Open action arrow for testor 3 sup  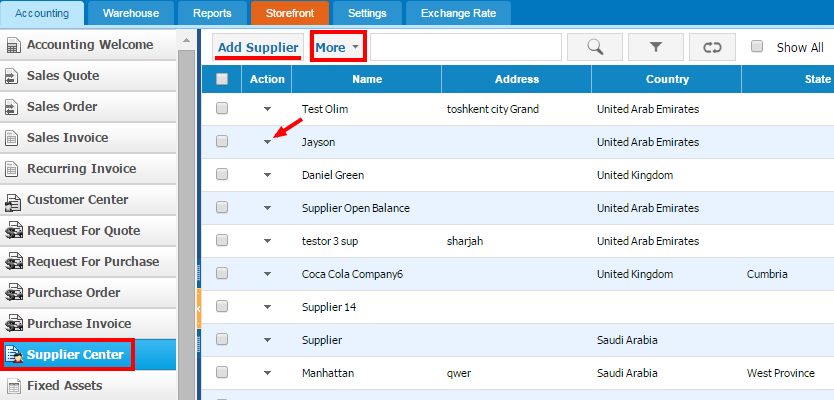pos(267,241)
